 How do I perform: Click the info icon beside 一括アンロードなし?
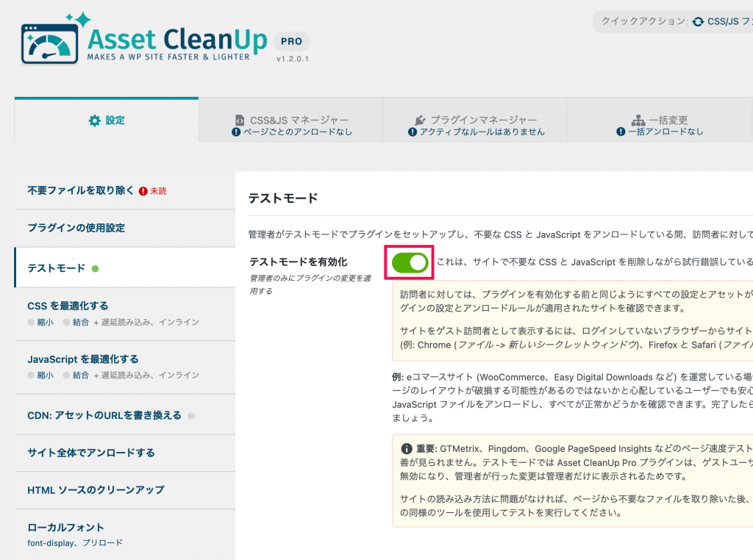click(x=621, y=132)
